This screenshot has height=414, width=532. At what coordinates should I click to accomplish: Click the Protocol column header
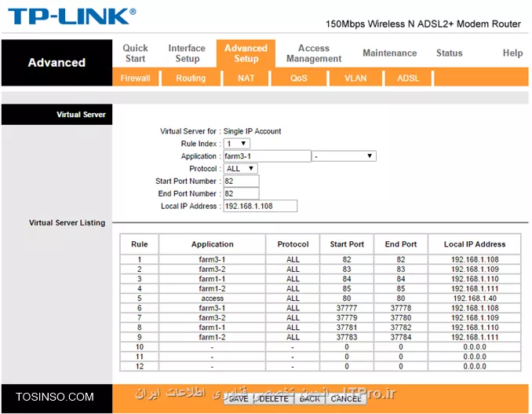point(293,244)
